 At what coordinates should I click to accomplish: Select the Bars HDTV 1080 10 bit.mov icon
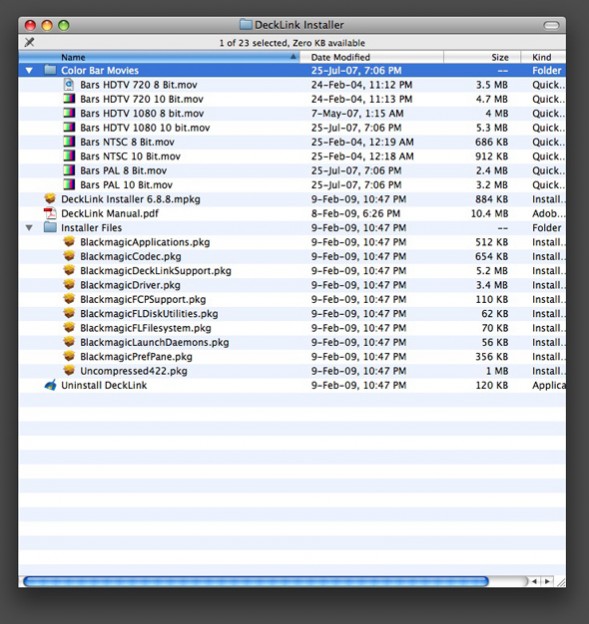69,127
